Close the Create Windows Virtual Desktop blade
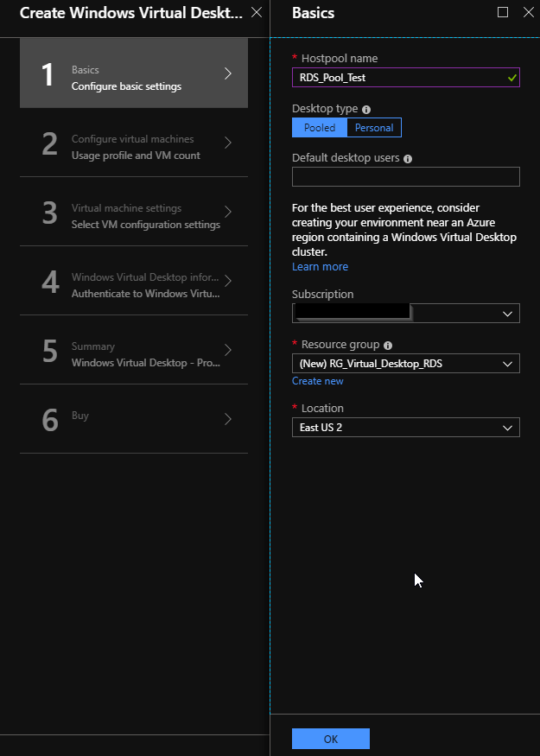This screenshot has width=540, height=756. (x=257, y=13)
